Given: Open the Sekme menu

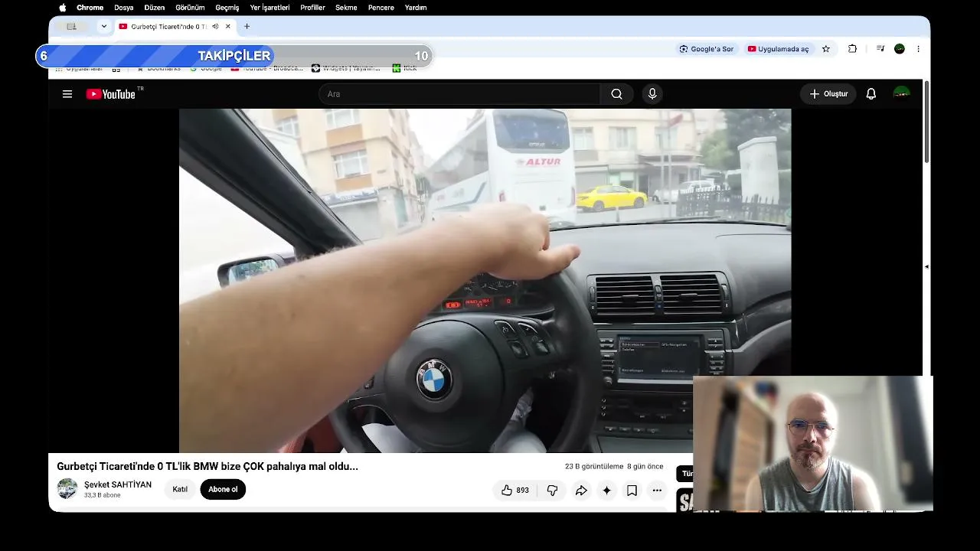Looking at the screenshot, I should (346, 8).
